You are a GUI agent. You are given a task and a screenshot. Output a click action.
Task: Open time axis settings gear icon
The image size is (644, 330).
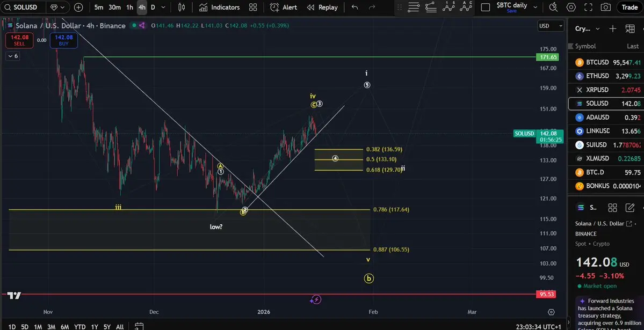[x=551, y=312]
